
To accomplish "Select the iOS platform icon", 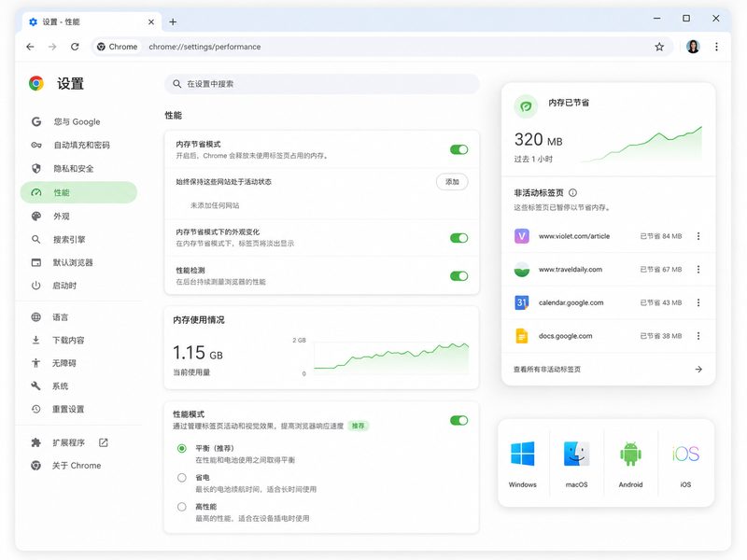I will (685, 454).
